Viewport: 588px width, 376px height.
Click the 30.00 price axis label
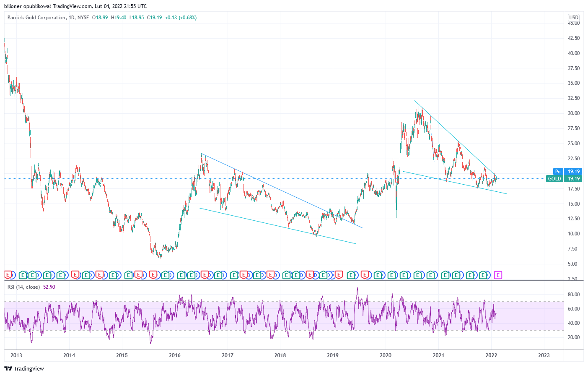tap(574, 113)
